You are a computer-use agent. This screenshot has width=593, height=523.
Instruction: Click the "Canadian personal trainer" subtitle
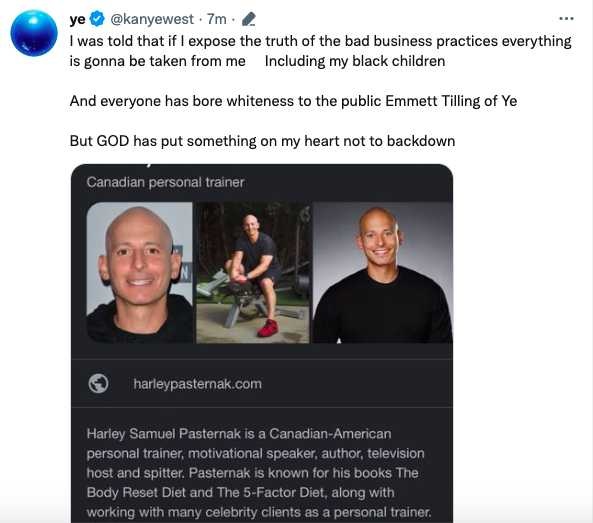[x=165, y=182]
